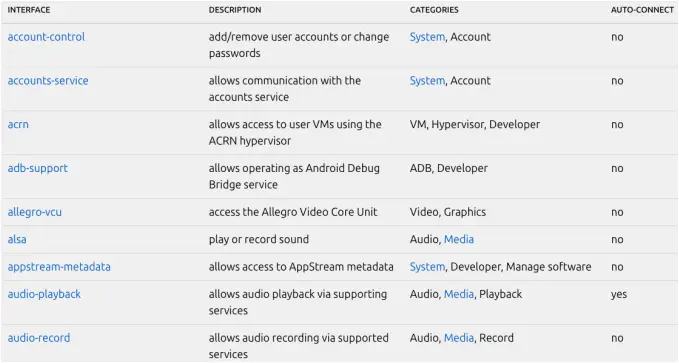The height and width of the screenshot is (363, 679).
Task: Select description 'play or record sound'
Action: click(259, 239)
